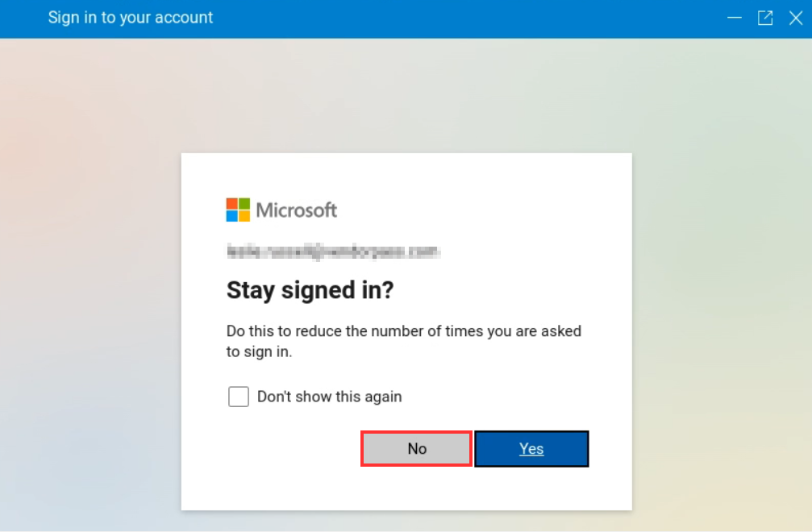
Task: Click the yellow square of the Microsoft logo
Action: (x=244, y=216)
